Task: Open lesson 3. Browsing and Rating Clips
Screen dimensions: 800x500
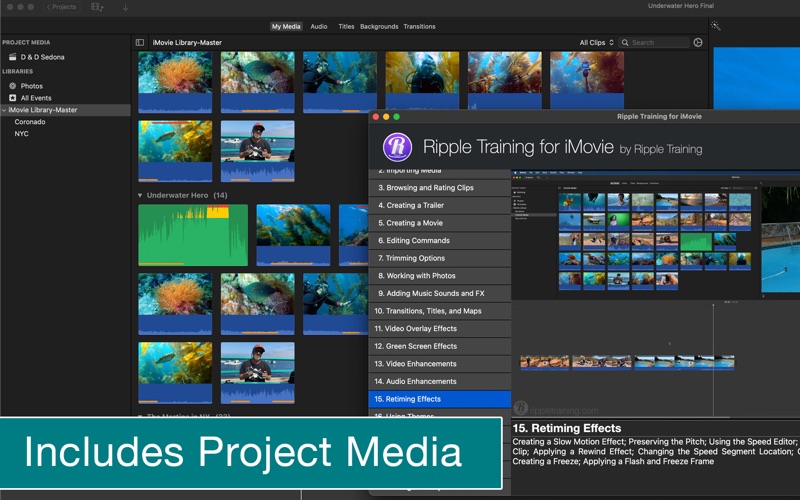Action: (x=439, y=188)
